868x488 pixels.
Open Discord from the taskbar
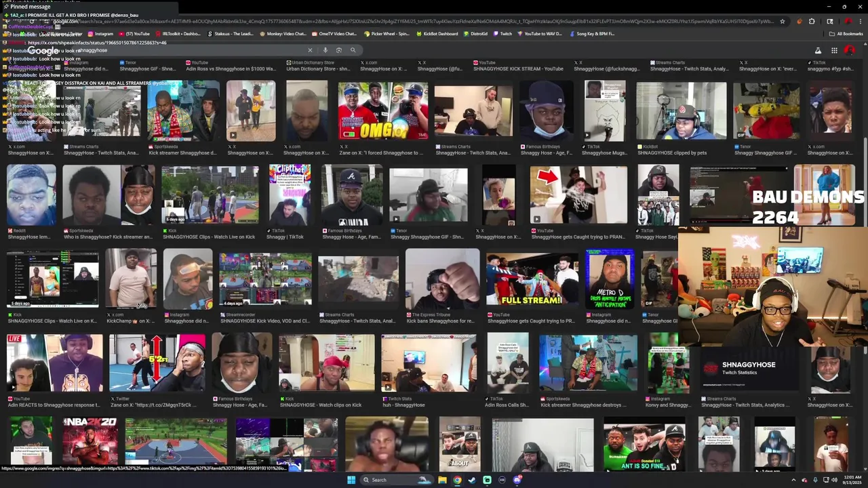[x=517, y=480]
